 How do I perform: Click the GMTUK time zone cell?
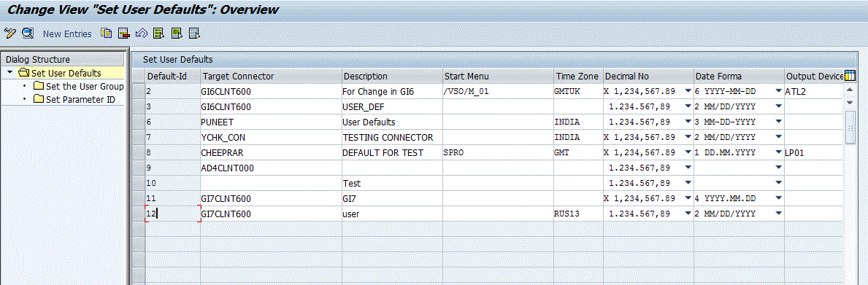578,92
